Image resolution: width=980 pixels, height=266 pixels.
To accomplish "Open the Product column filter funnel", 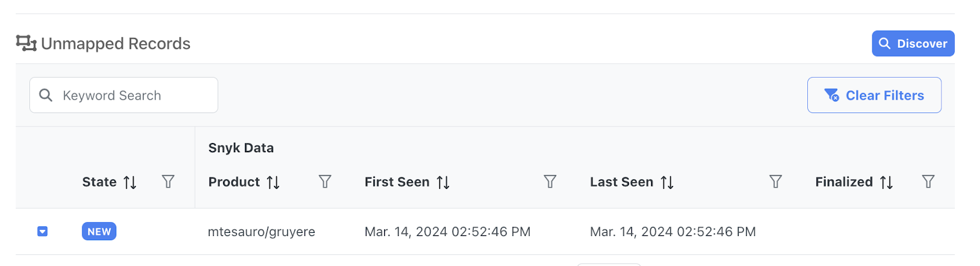I will tap(325, 182).
